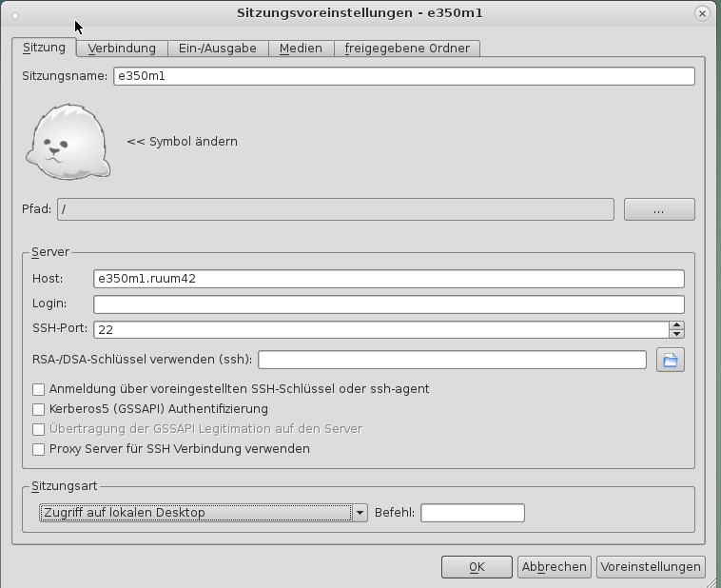Toggle Kerberos5 (GSSAPI) Authentifizierung checkbox
Viewport: 721px width, 588px height.
point(39,409)
